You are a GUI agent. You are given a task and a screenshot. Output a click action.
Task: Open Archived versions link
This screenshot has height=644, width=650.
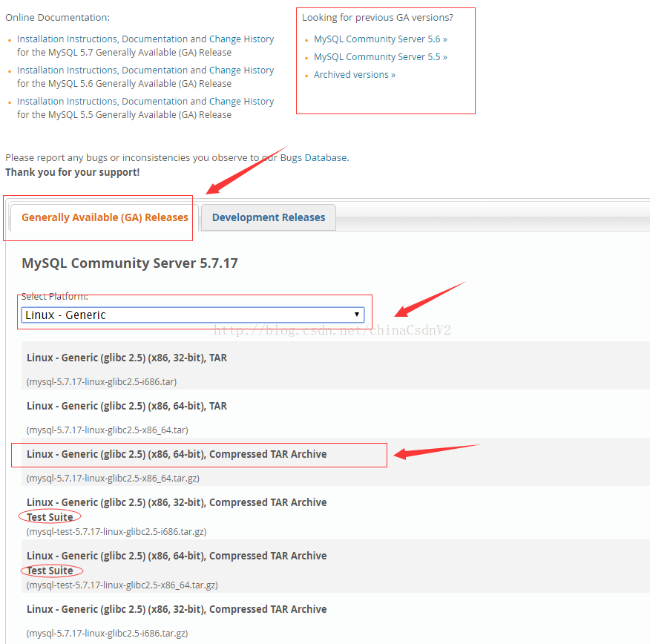[x=355, y=75]
